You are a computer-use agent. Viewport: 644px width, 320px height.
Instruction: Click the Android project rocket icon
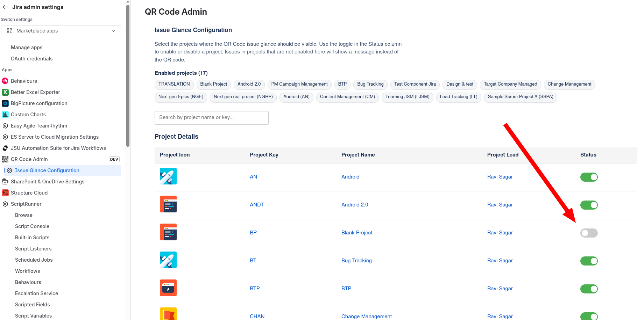pyautogui.click(x=168, y=176)
